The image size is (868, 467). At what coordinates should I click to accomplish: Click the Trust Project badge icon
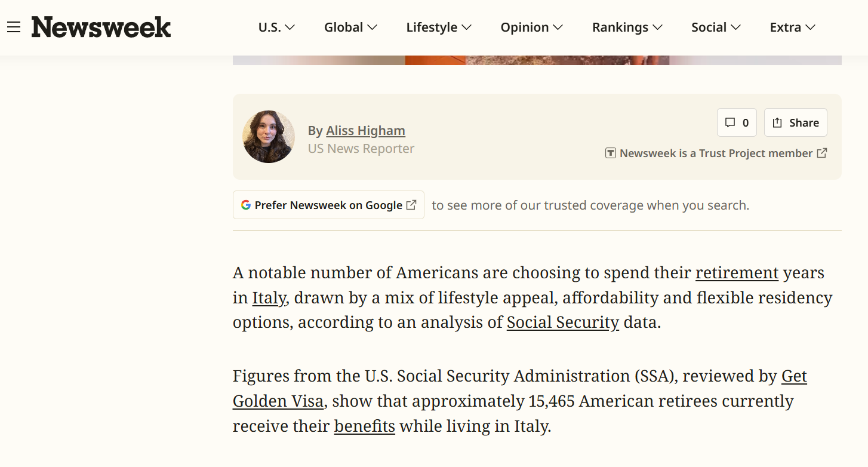pyautogui.click(x=610, y=153)
